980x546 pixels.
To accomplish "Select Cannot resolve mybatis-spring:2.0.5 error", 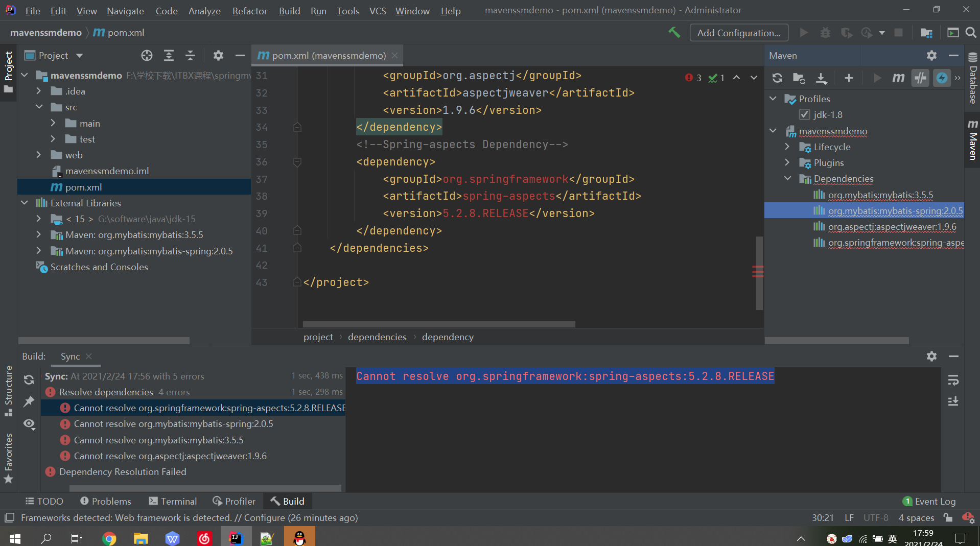I will pyautogui.click(x=193, y=423).
